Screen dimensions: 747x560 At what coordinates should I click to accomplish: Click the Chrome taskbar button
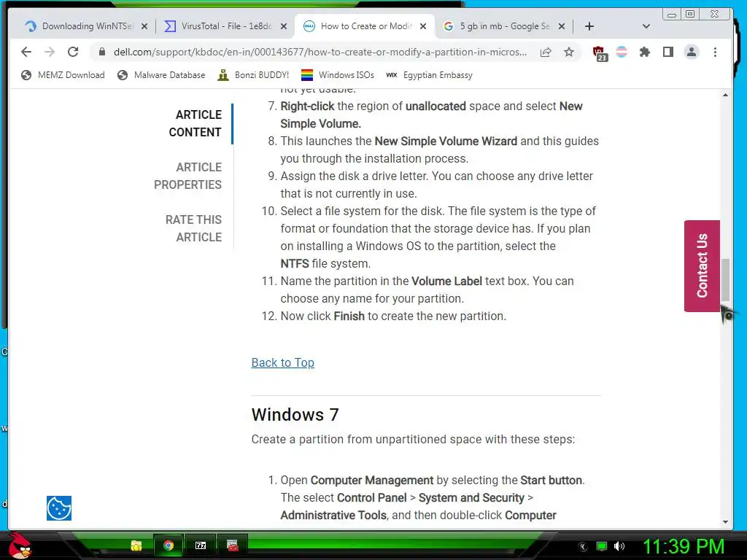[x=169, y=545]
